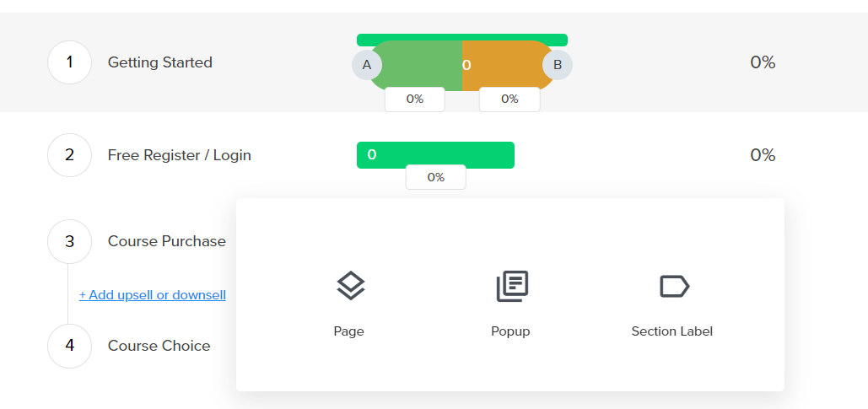The width and height of the screenshot is (868, 409).
Task: Click the orange variant B split bar
Action: click(x=506, y=65)
